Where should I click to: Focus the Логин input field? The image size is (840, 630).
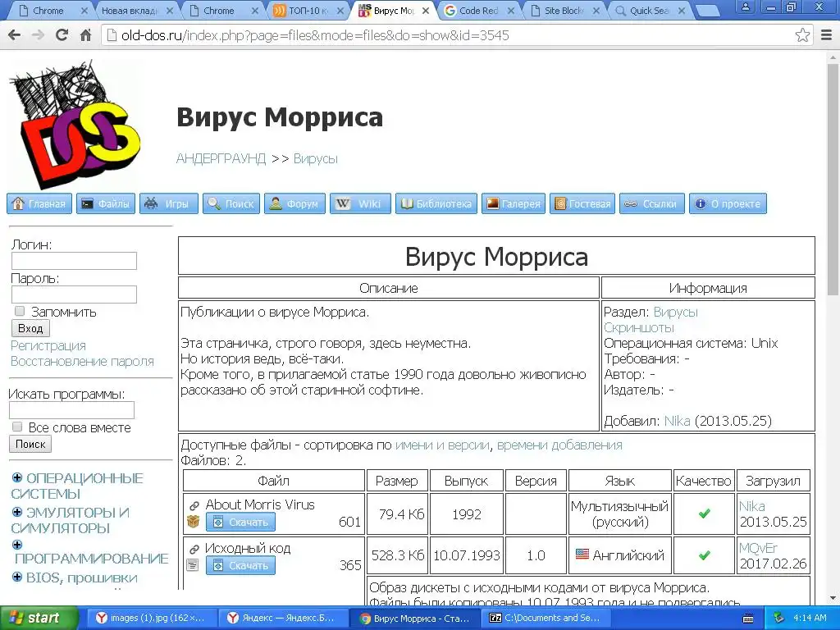coord(74,261)
